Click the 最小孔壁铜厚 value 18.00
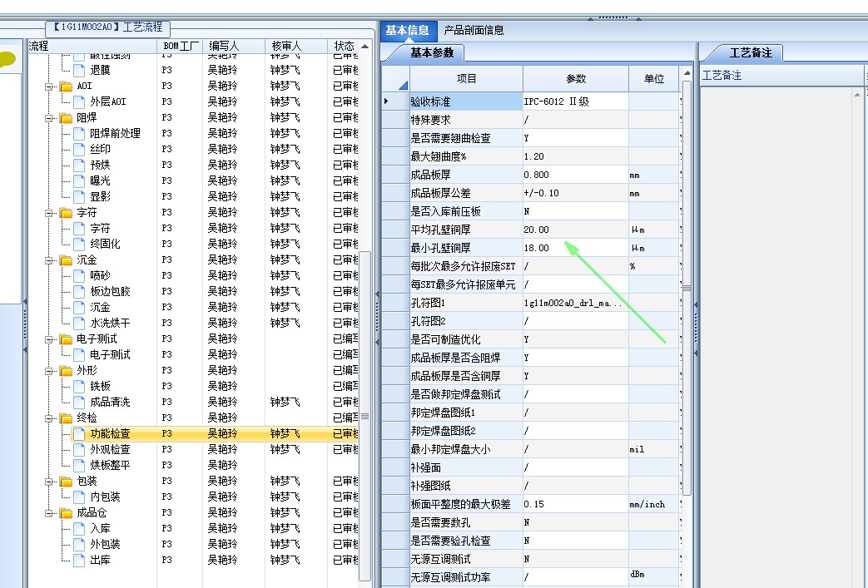The height and width of the screenshot is (588, 868). coord(576,248)
